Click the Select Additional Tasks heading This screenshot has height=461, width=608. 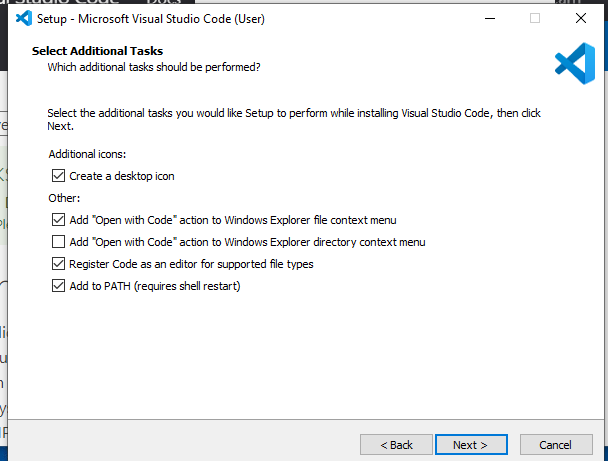pyautogui.click(x=97, y=51)
